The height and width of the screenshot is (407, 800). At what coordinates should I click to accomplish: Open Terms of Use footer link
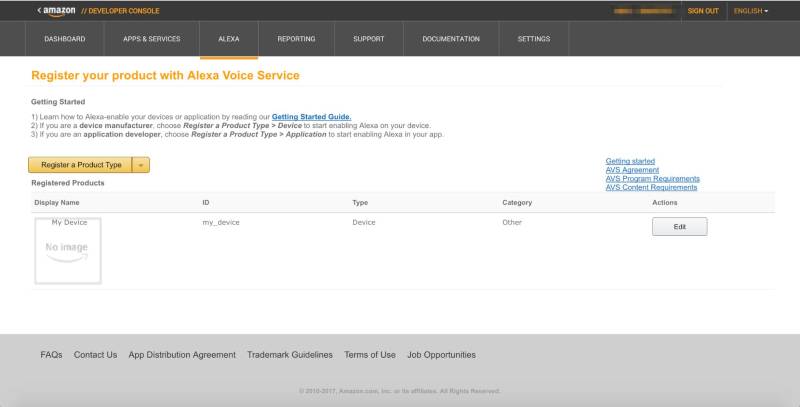pyautogui.click(x=370, y=354)
